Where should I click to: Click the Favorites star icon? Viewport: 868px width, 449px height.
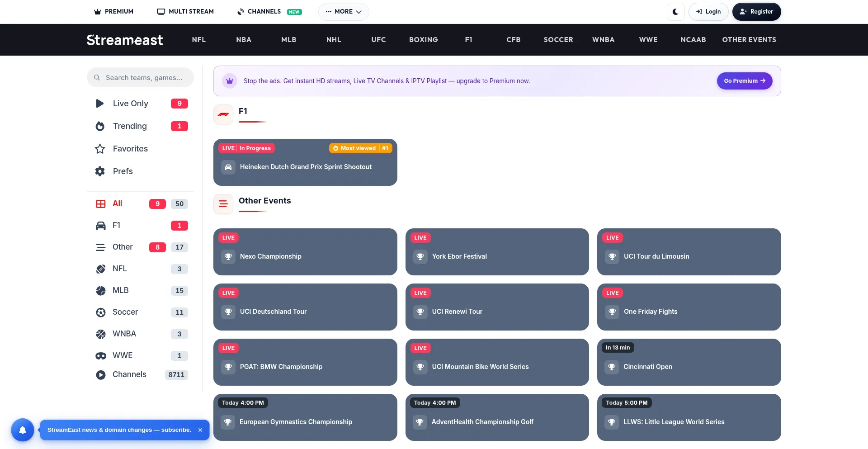tap(100, 149)
